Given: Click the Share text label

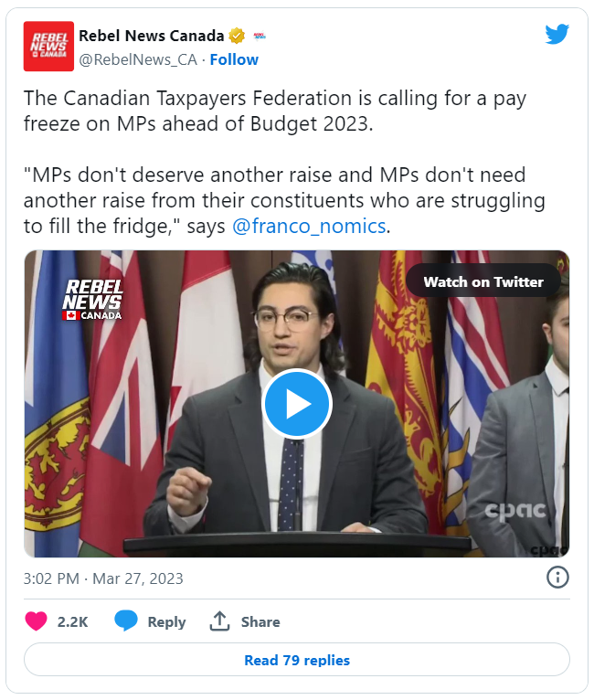Looking at the screenshot, I should (x=260, y=622).
